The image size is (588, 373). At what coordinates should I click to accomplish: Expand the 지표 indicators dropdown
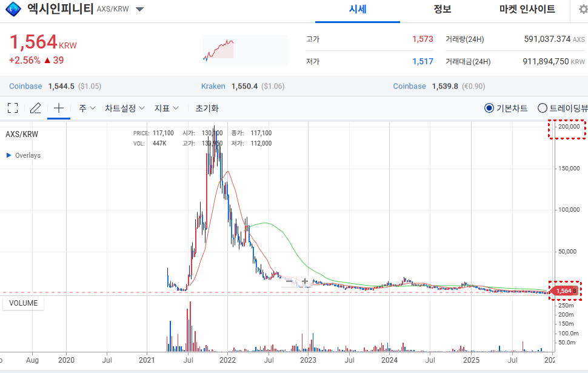point(166,109)
